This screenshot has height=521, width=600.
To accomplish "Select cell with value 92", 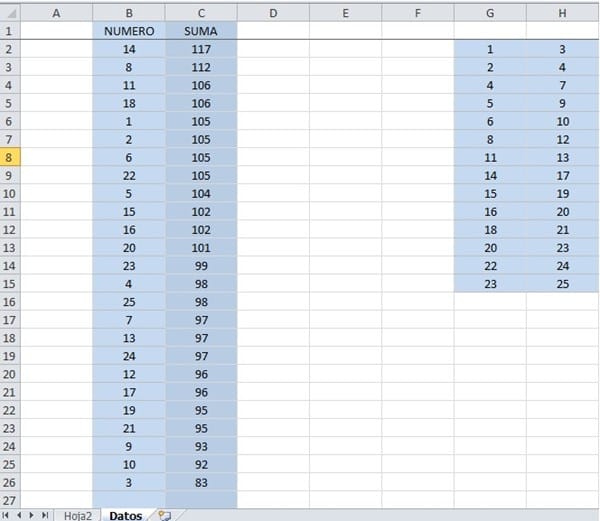I will (201, 464).
